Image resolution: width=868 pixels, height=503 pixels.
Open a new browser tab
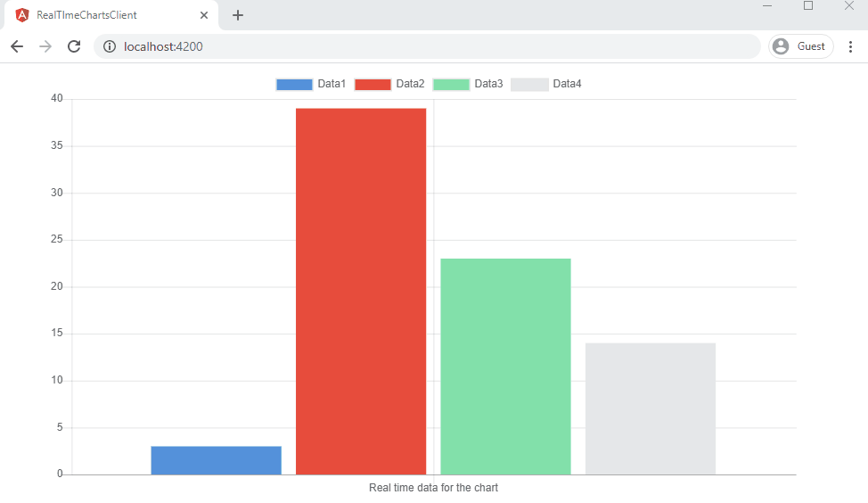(x=238, y=15)
